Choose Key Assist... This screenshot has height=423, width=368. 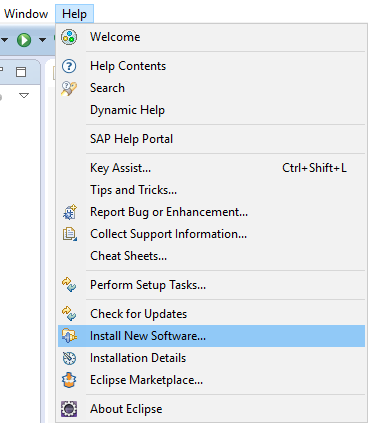(x=211, y=168)
